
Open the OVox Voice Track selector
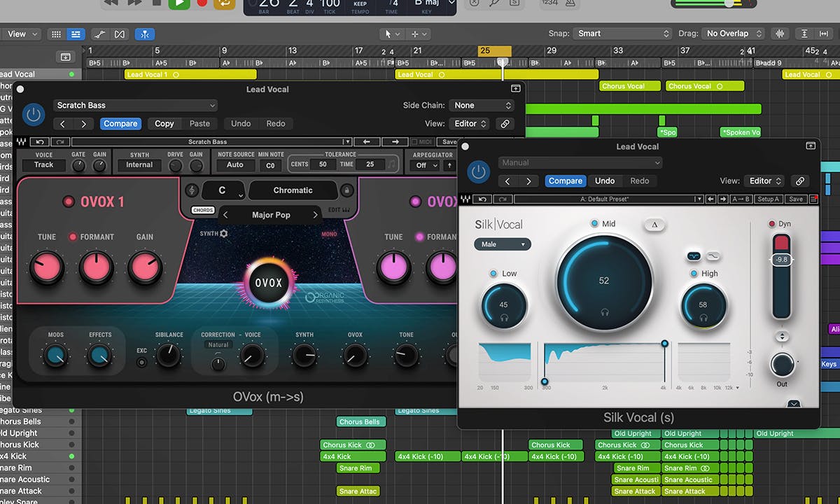tap(43, 165)
